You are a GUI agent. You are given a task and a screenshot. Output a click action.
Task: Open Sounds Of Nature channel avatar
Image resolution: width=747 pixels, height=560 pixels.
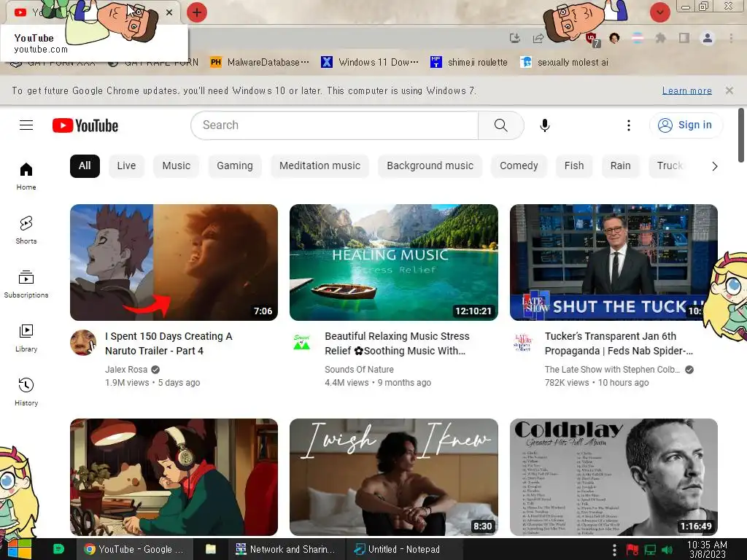(x=301, y=343)
